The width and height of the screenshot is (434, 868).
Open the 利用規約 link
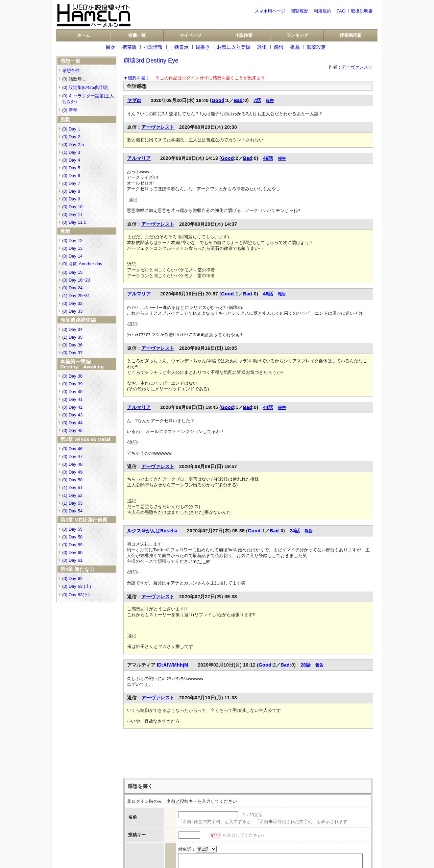coord(322,11)
